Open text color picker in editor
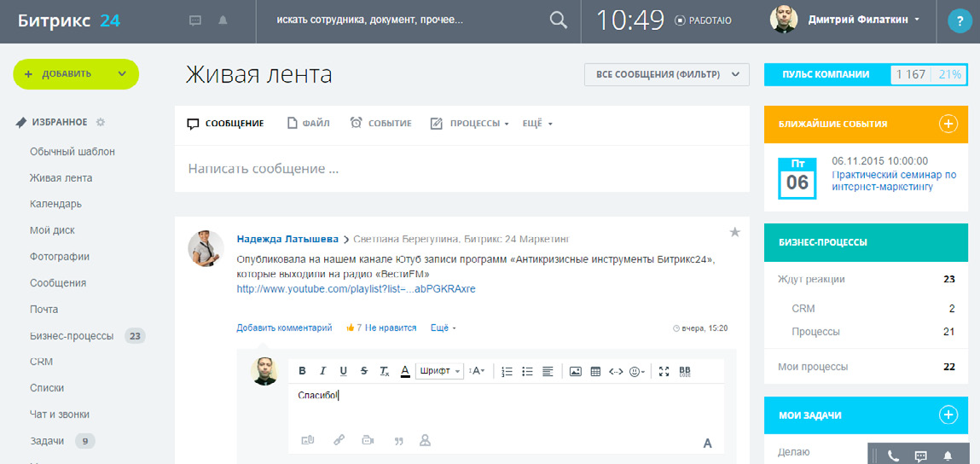 [x=404, y=371]
